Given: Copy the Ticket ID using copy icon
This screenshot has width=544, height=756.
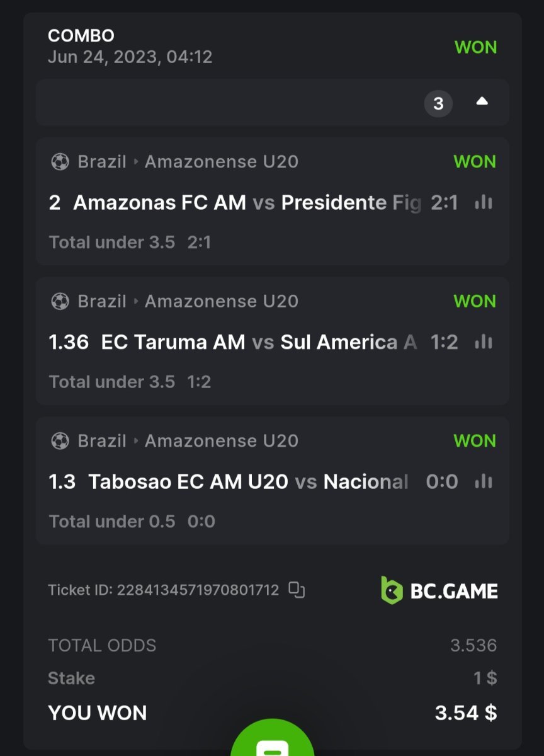Looking at the screenshot, I should 297,590.
